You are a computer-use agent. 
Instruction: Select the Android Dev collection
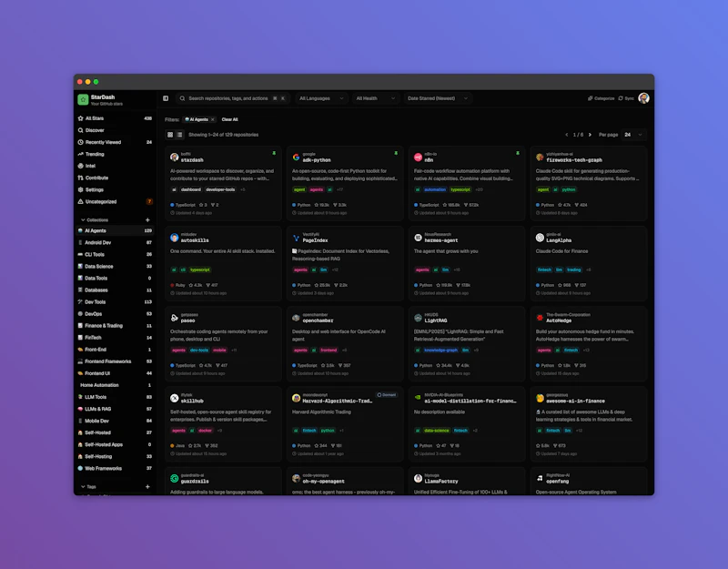point(115,242)
